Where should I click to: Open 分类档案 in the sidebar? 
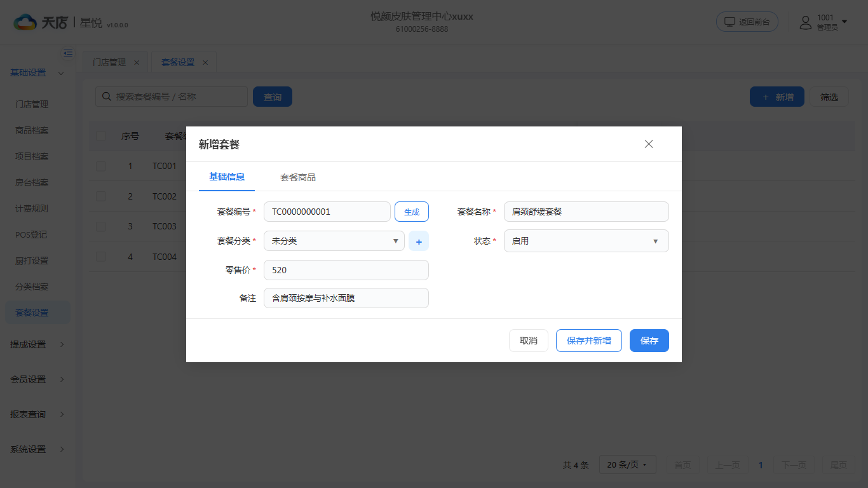(x=32, y=287)
